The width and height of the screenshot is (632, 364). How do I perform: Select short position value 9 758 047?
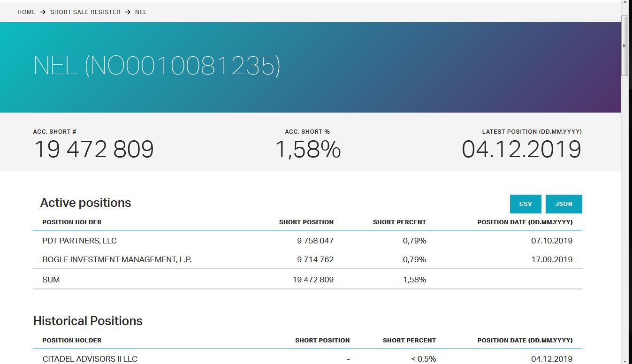pos(315,241)
